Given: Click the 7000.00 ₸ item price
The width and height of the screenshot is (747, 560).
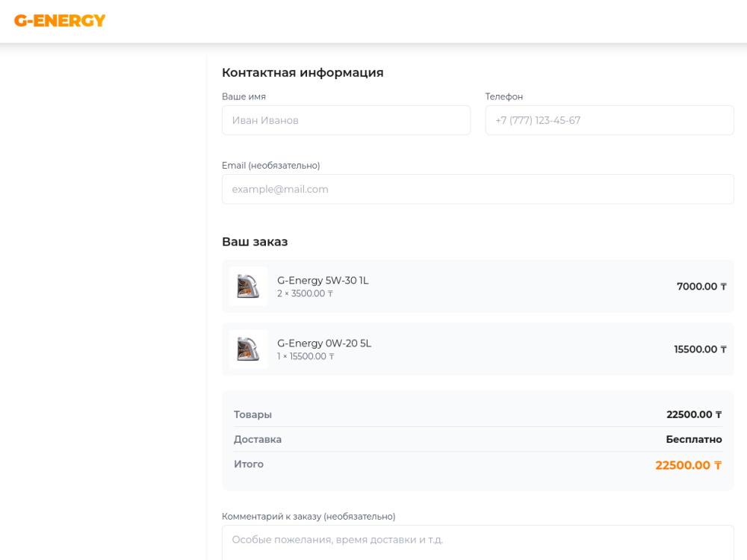Looking at the screenshot, I should coord(701,286).
